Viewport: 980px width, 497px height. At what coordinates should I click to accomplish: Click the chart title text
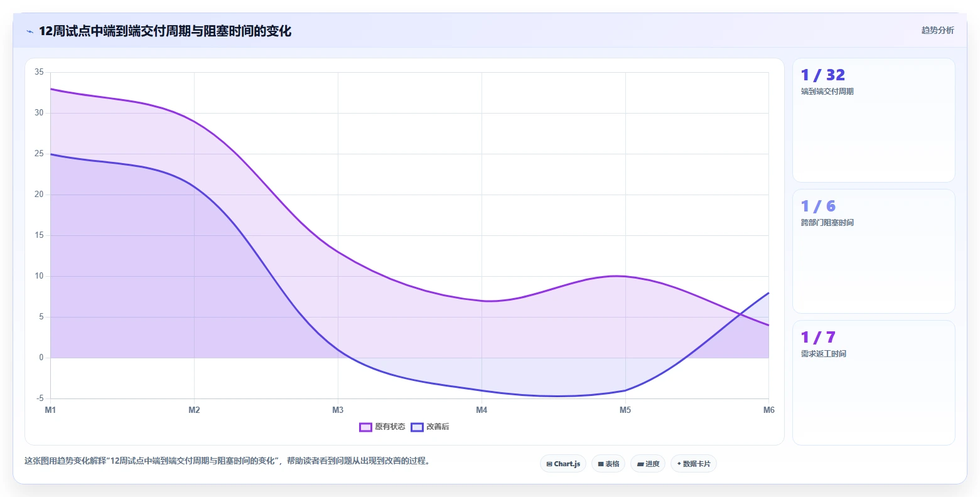pos(165,31)
